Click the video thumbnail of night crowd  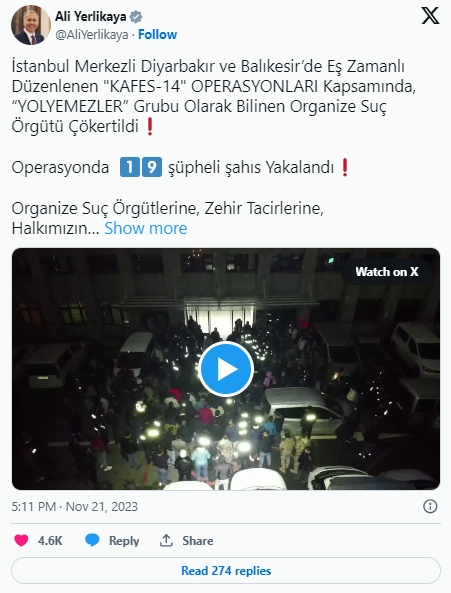[226, 369]
